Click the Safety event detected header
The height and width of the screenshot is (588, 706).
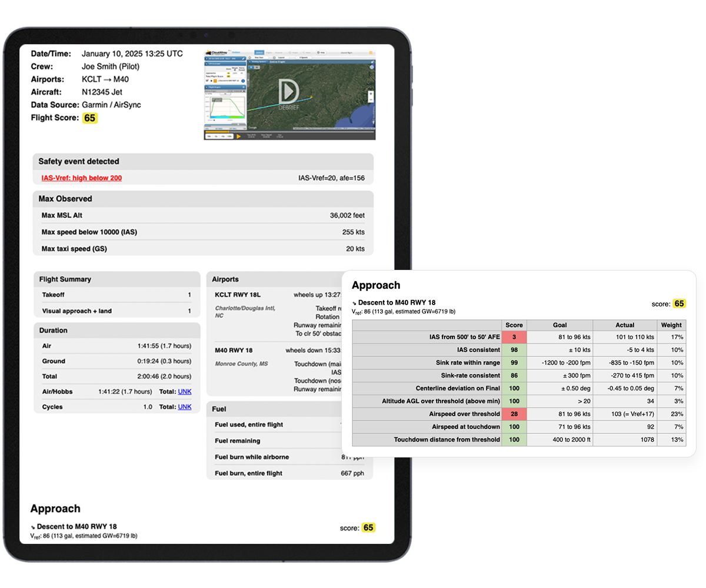click(79, 162)
